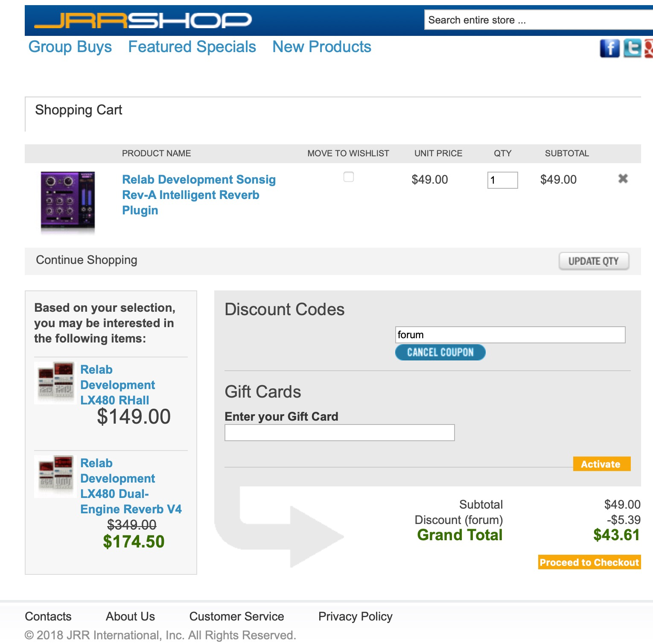Viewport: 653px width, 644px height.
Task: Open the Featured Specials menu
Action: (192, 47)
